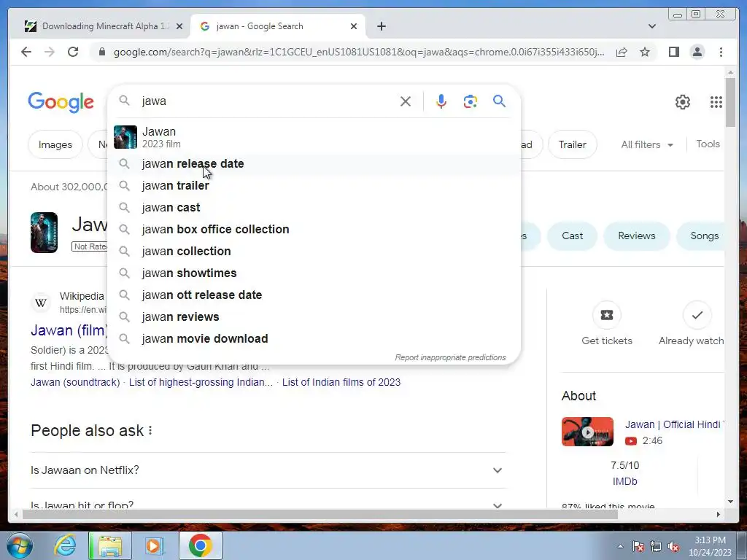Open Google quick settings gear
Image resolution: width=747 pixels, height=560 pixels.
coord(683,102)
